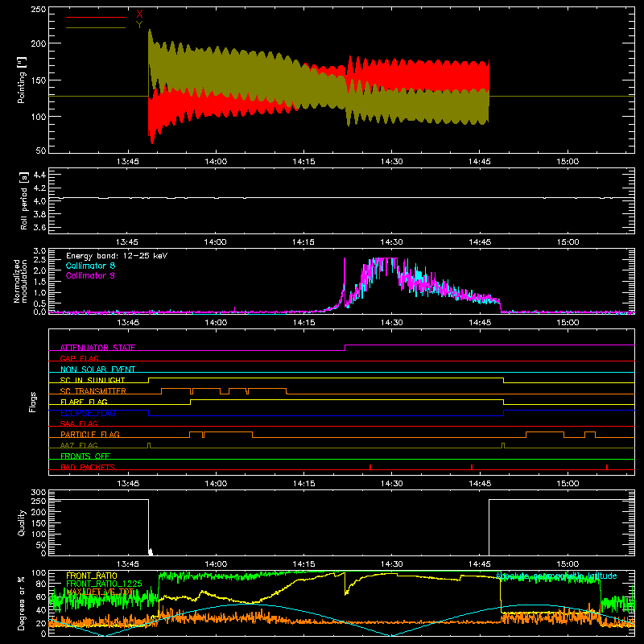Click the Absolute geomagnetic latitude label
This screenshot has height=644, width=644.
[556, 576]
